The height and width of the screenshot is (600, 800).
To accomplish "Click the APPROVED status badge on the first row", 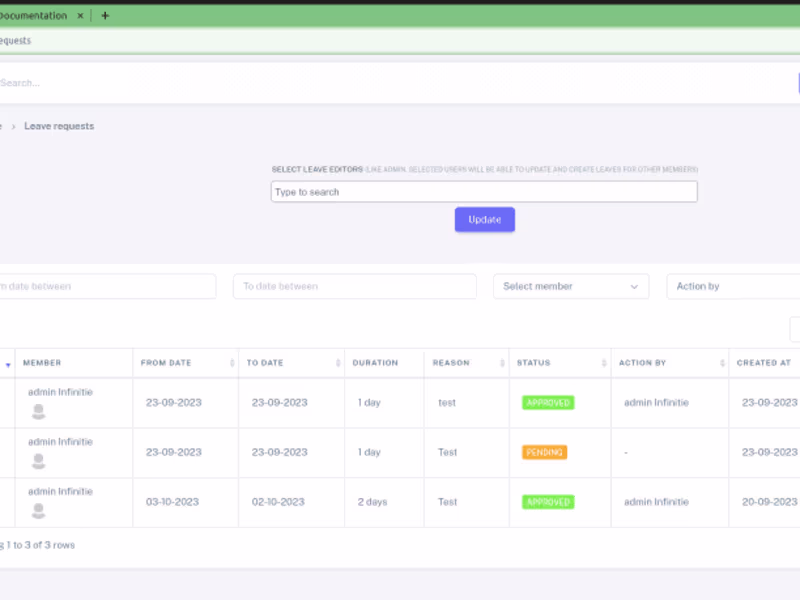I will tap(547, 402).
